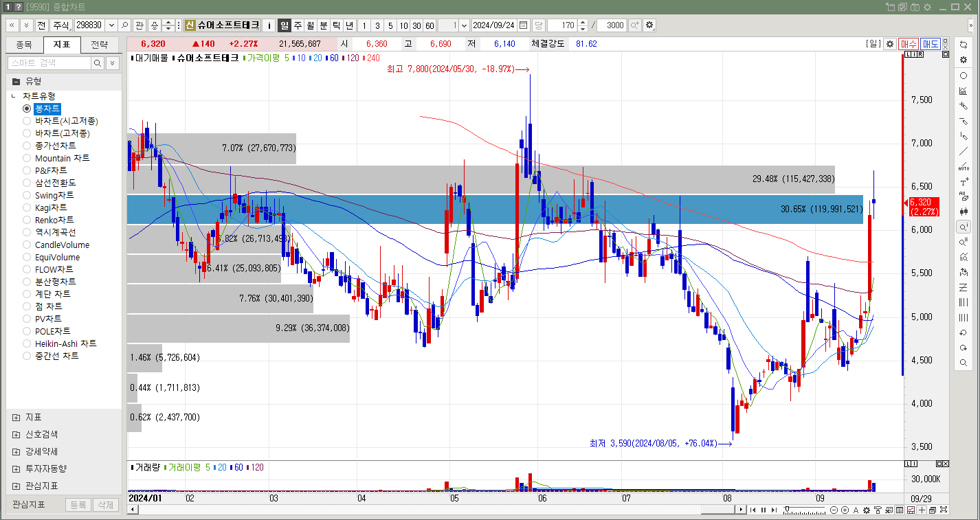Click the text size 'A' icon in bottom toolbar

(x=856, y=510)
